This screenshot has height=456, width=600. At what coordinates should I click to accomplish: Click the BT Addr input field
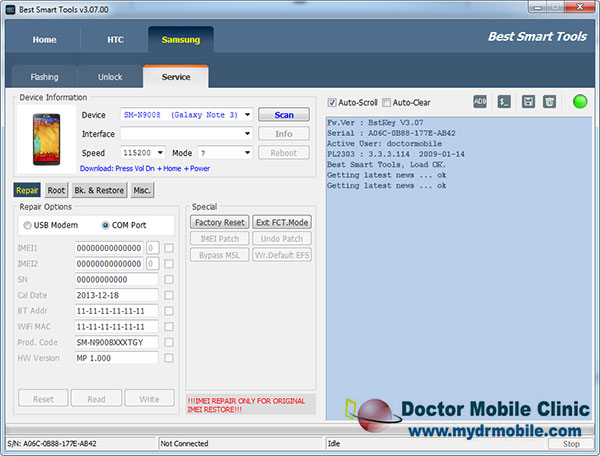(116, 311)
